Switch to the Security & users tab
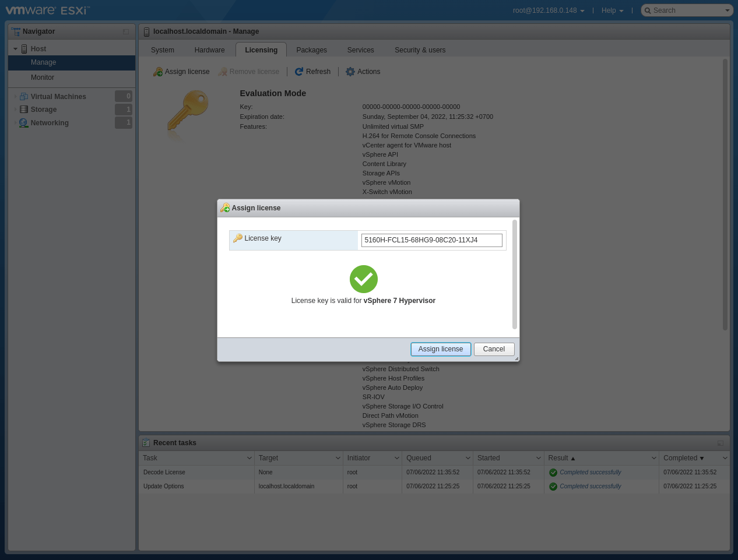The width and height of the screenshot is (738, 560). tap(420, 50)
